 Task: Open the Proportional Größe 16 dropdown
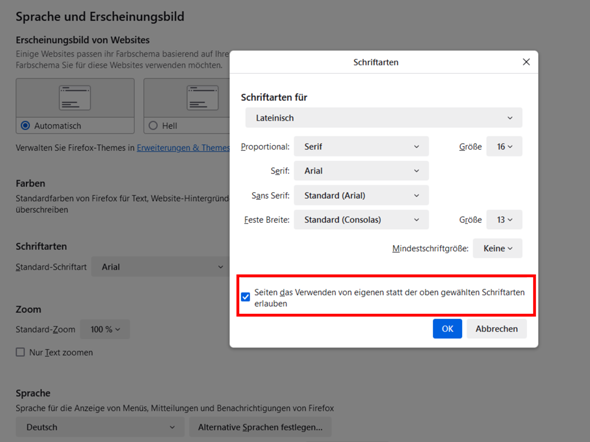[x=504, y=146]
